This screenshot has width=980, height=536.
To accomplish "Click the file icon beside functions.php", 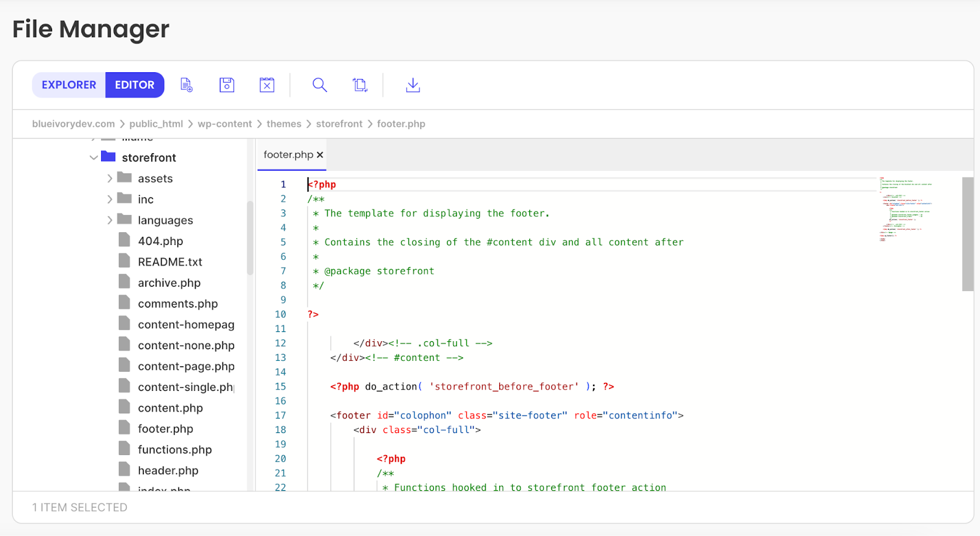I will pos(124,448).
